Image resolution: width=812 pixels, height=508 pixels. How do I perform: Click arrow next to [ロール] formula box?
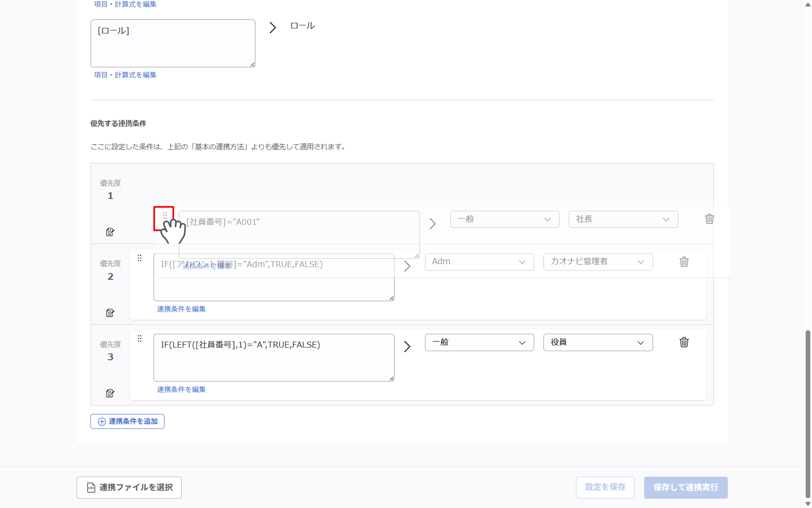click(273, 28)
